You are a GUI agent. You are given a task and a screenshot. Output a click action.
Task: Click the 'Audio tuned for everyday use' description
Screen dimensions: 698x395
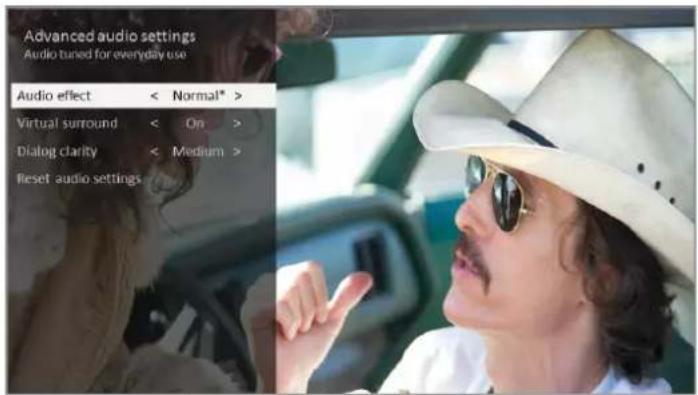tap(105, 54)
